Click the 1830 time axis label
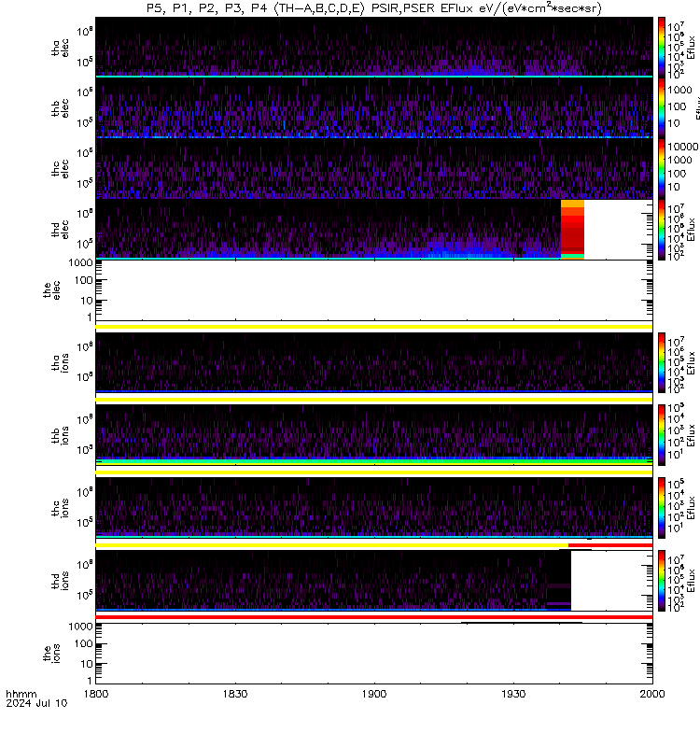Image resolution: width=700 pixels, height=747 pixels. coord(235,694)
